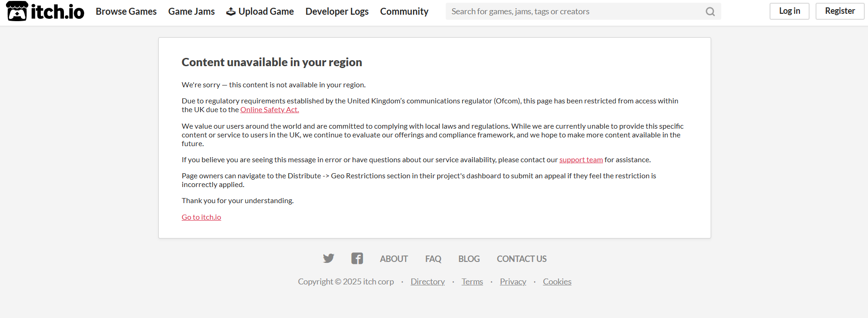
Task: Click the search magnifier icon
Action: point(710,11)
